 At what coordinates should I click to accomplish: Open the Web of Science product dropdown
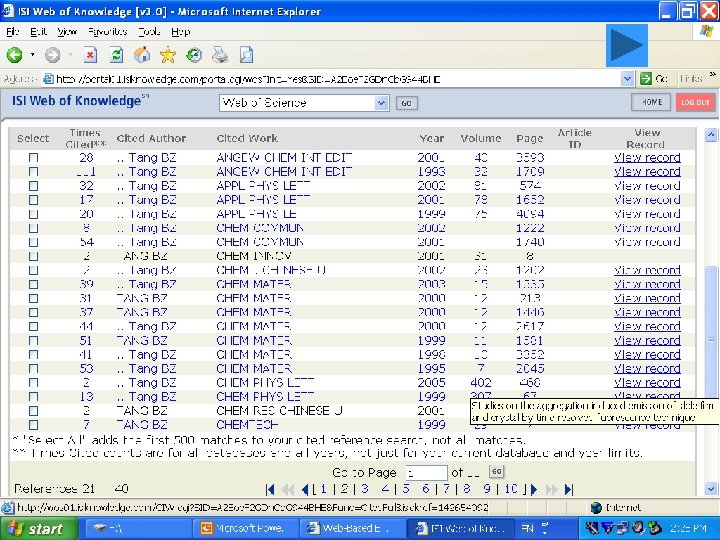point(381,103)
